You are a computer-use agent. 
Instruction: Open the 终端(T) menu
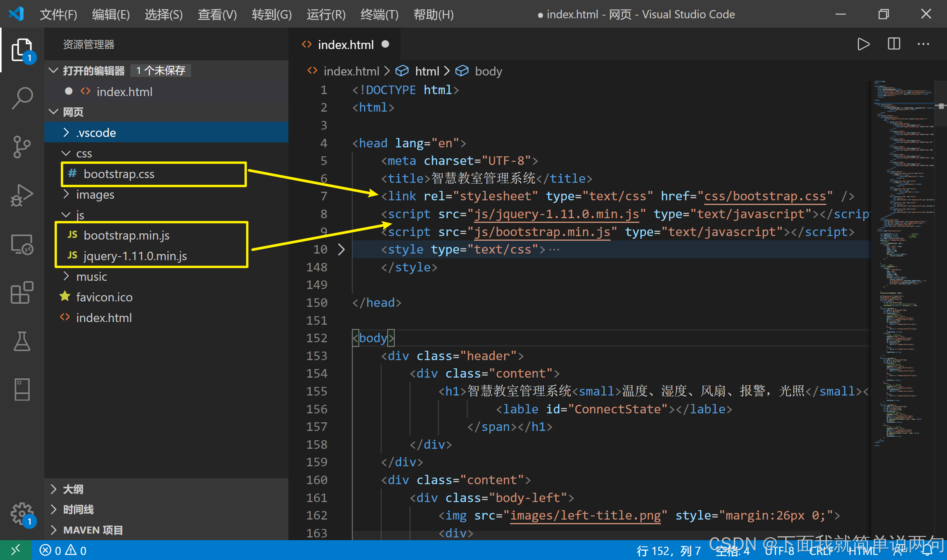pyautogui.click(x=379, y=14)
